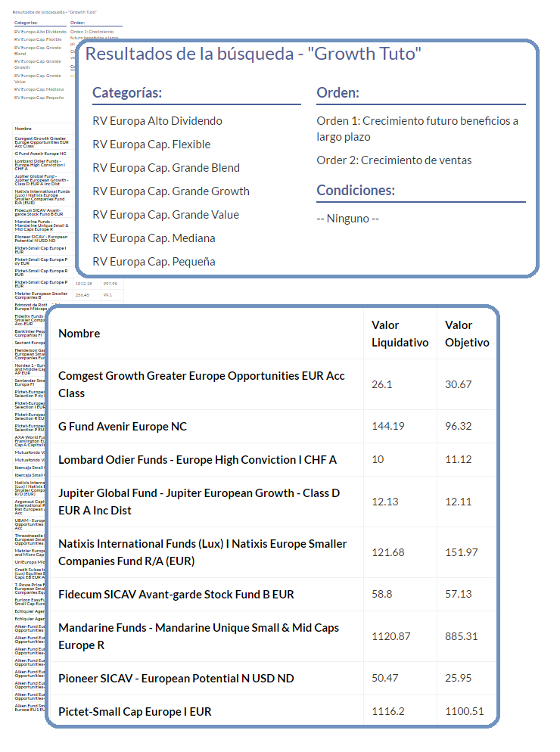Screen dimensions: 560x752
Task: Click the Fidecum value 58.8
Action: [382, 594]
